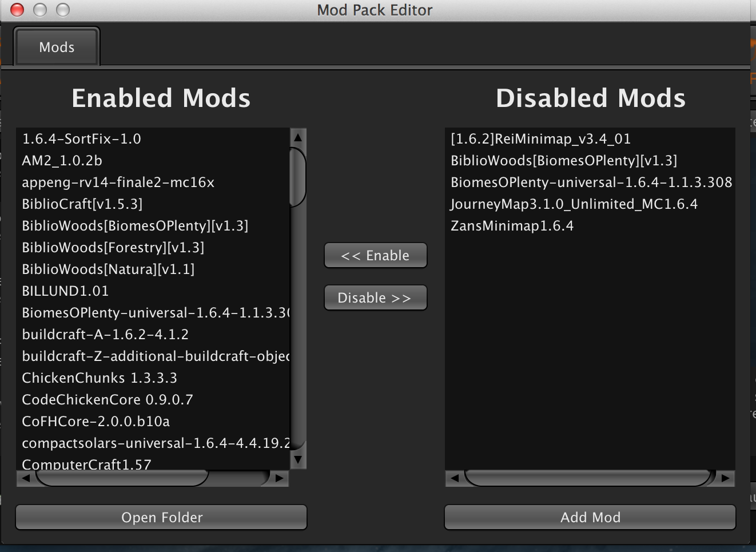The image size is (756, 552).
Task: Select ChickenChunks 1.3.3.3 mod entry
Action: [x=100, y=378]
